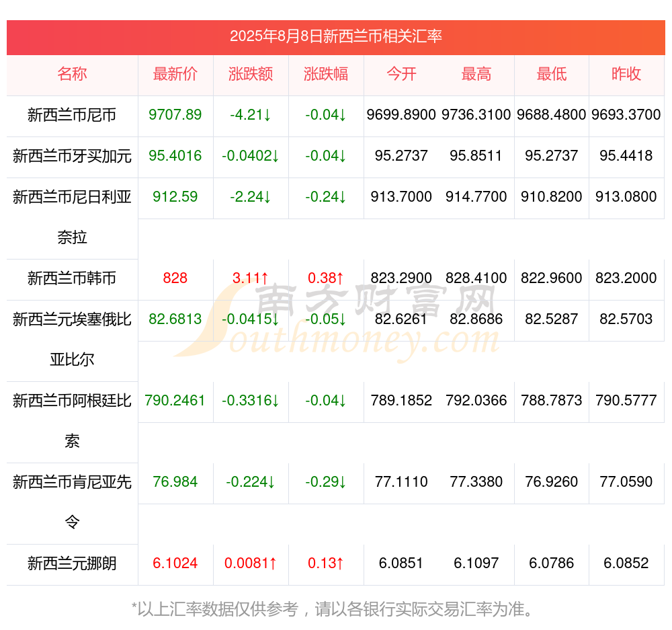Click change amount 3.11

[250, 278]
